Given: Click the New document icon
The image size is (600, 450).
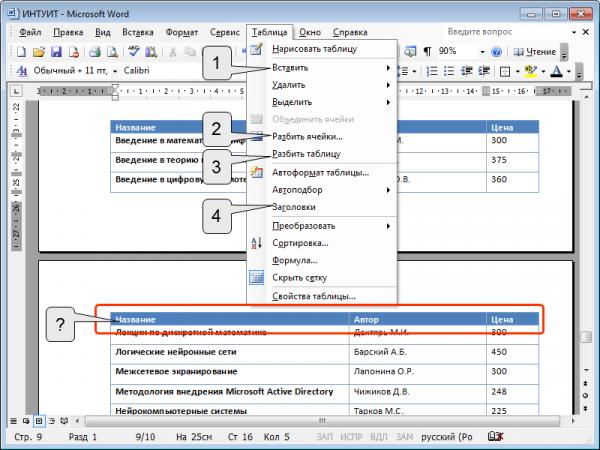Looking at the screenshot, I should coord(21,52).
